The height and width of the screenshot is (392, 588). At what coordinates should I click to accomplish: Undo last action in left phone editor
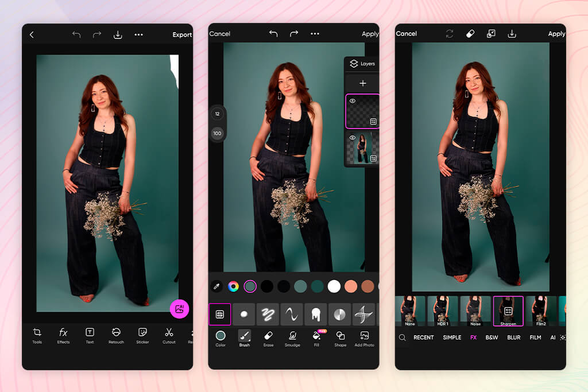(x=76, y=35)
